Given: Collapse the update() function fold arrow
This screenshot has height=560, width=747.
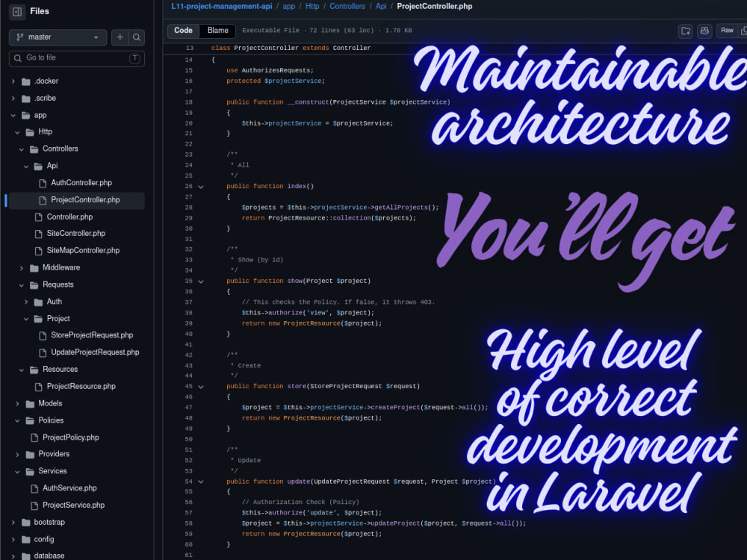Looking at the screenshot, I should click(201, 482).
